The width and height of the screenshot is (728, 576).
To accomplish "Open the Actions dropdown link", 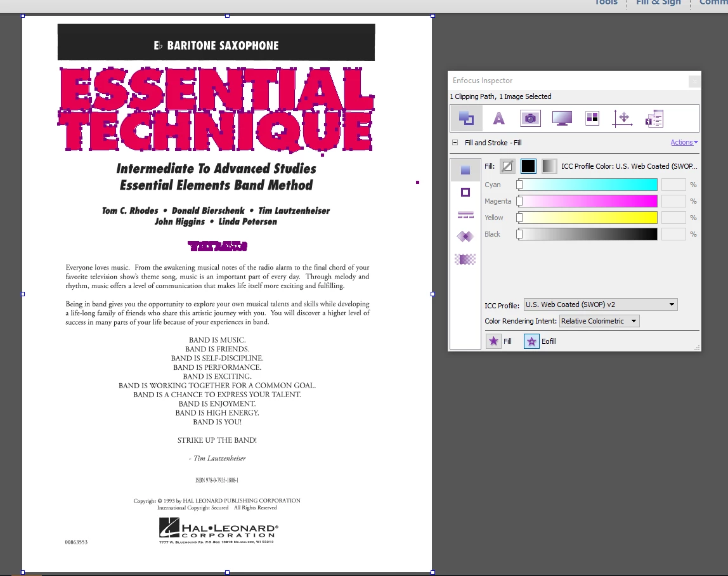I will tap(684, 142).
